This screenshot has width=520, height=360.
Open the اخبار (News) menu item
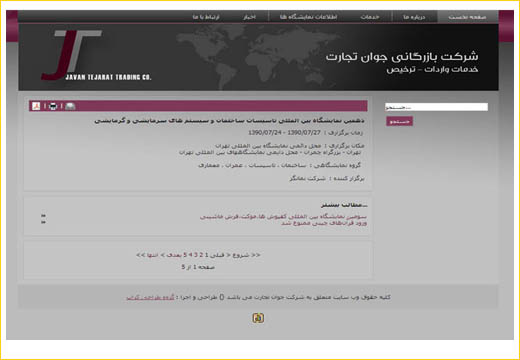click(x=249, y=17)
